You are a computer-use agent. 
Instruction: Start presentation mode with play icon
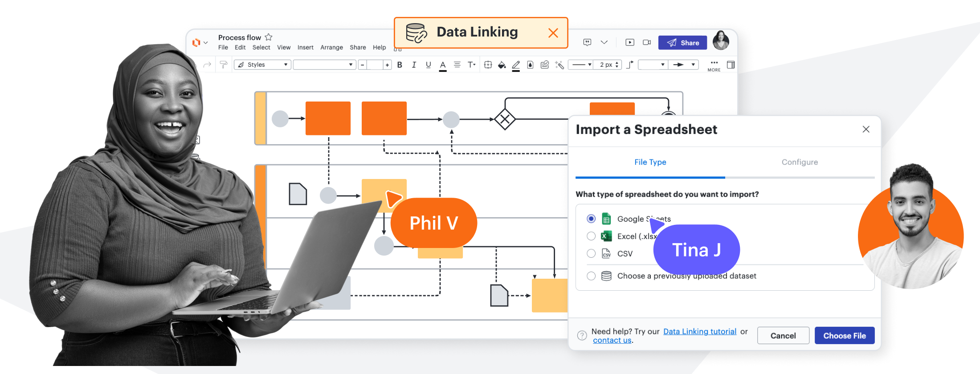629,43
